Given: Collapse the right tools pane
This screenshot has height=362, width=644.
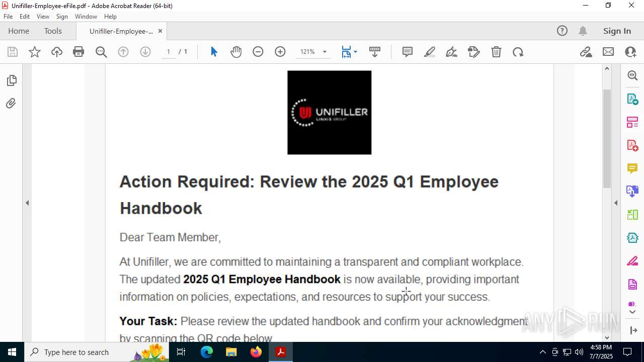Looking at the screenshot, I should point(616,203).
